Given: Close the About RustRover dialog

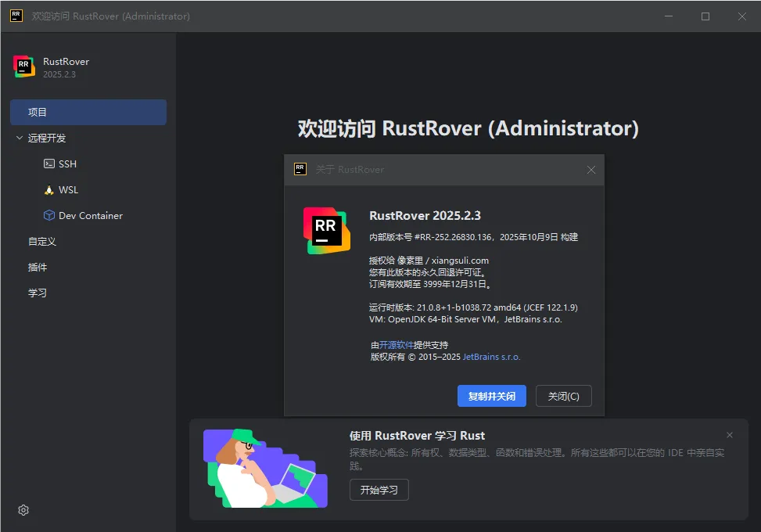Looking at the screenshot, I should [x=591, y=170].
